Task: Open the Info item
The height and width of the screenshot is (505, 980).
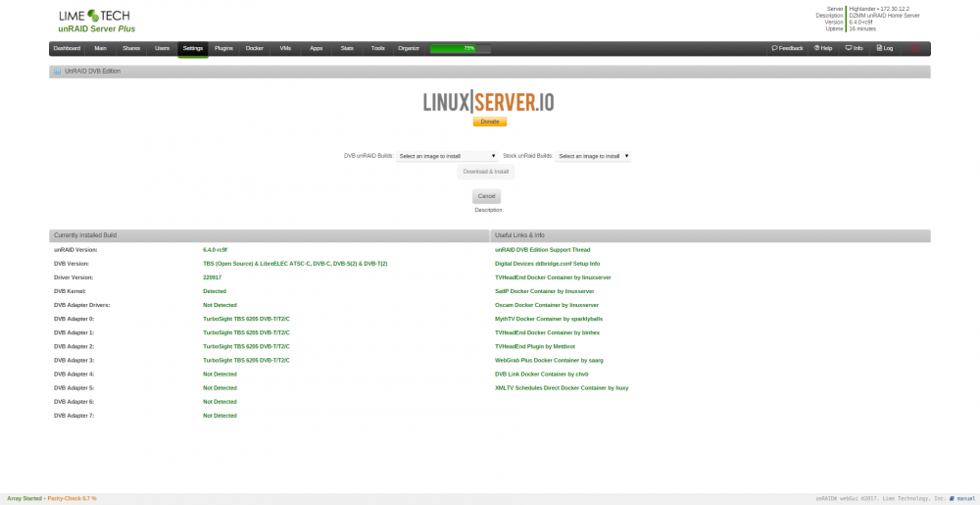Action: click(855, 48)
